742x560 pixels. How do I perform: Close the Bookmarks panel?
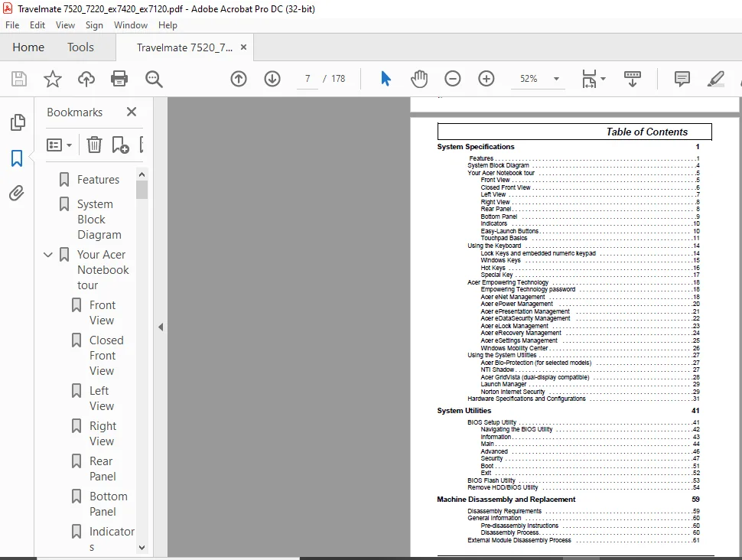pos(132,112)
